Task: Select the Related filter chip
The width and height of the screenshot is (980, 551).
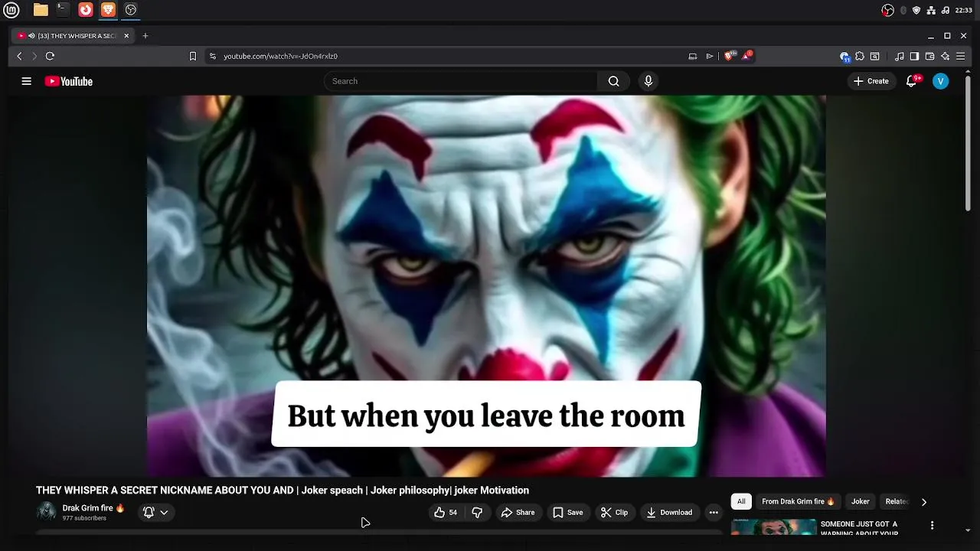Action: (897, 502)
